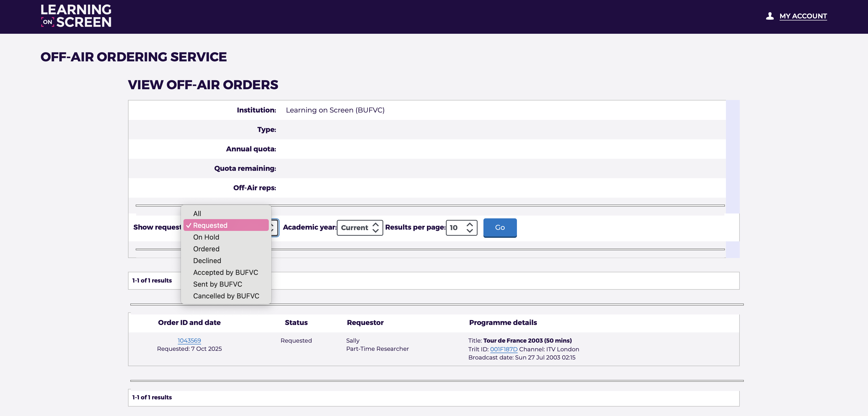Click the Learning on Screen logo

[76, 16]
